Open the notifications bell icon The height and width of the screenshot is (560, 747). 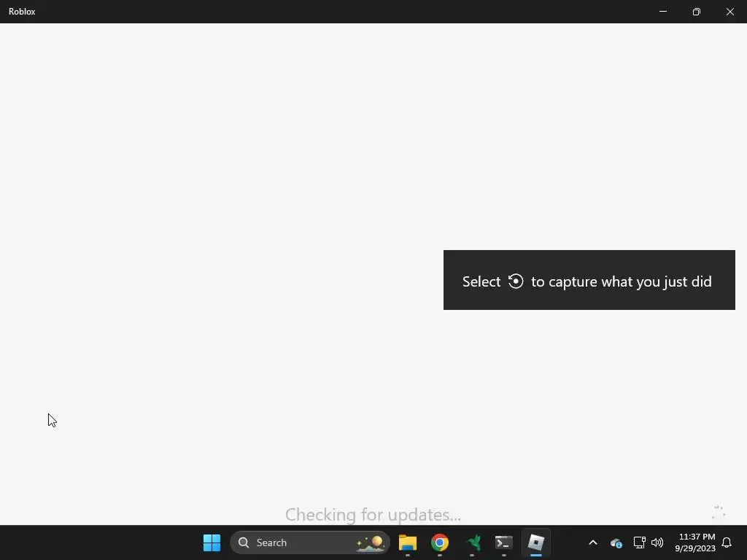tap(727, 542)
